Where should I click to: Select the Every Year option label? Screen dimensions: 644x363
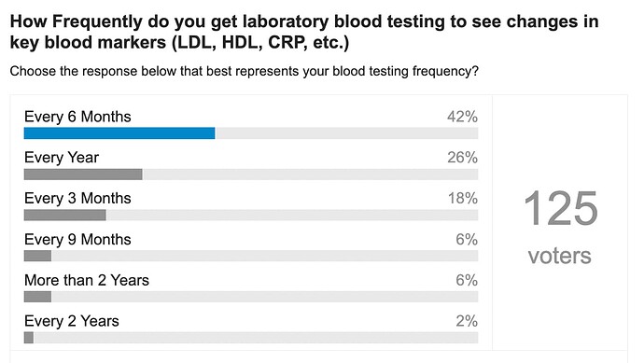[x=62, y=158]
